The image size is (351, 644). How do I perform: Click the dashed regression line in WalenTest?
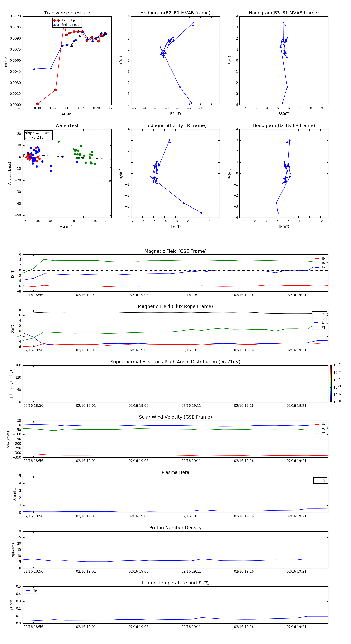coord(67,157)
